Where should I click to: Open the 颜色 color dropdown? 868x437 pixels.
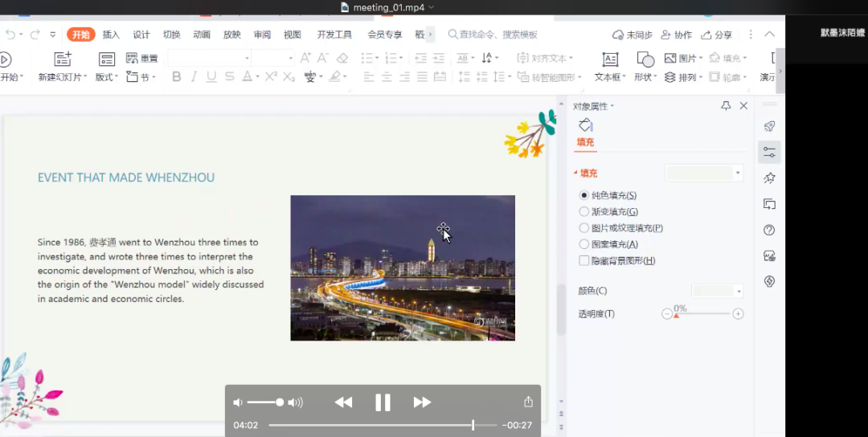(739, 291)
